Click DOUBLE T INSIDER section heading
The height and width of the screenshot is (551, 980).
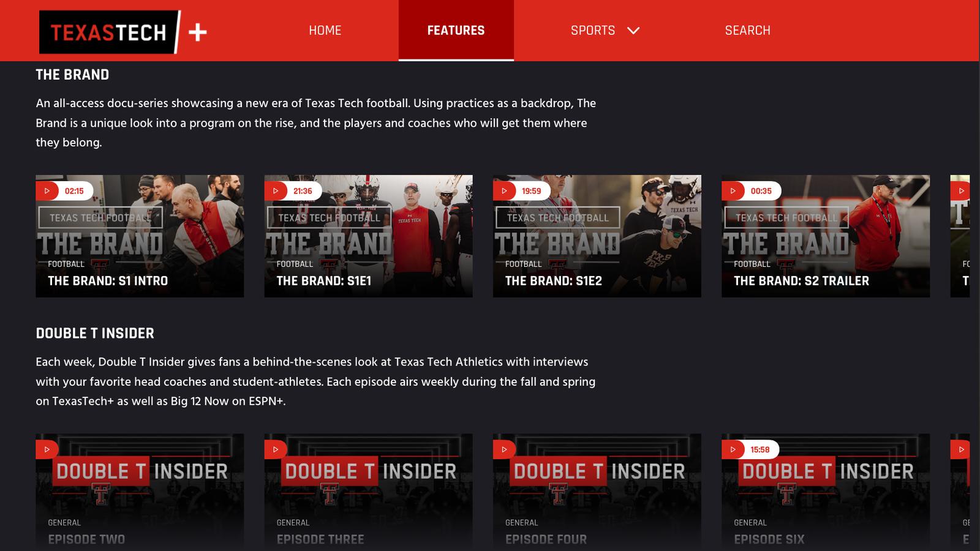pos(95,334)
